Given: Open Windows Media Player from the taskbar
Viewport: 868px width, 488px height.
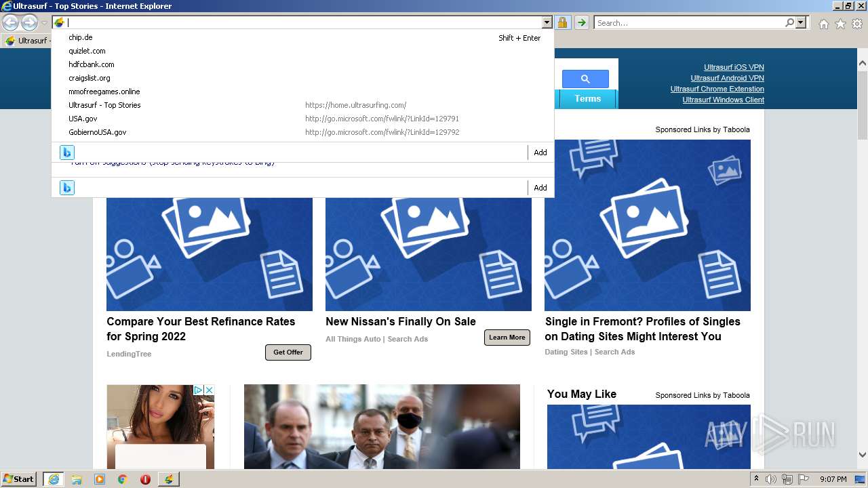Looking at the screenshot, I should [x=100, y=479].
